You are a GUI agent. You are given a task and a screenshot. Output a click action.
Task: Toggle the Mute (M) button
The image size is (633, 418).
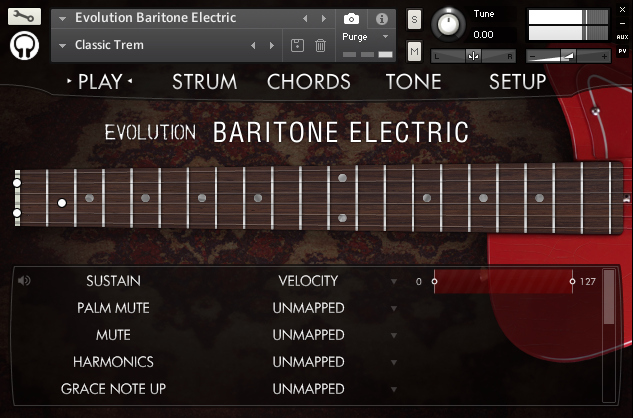(x=415, y=51)
